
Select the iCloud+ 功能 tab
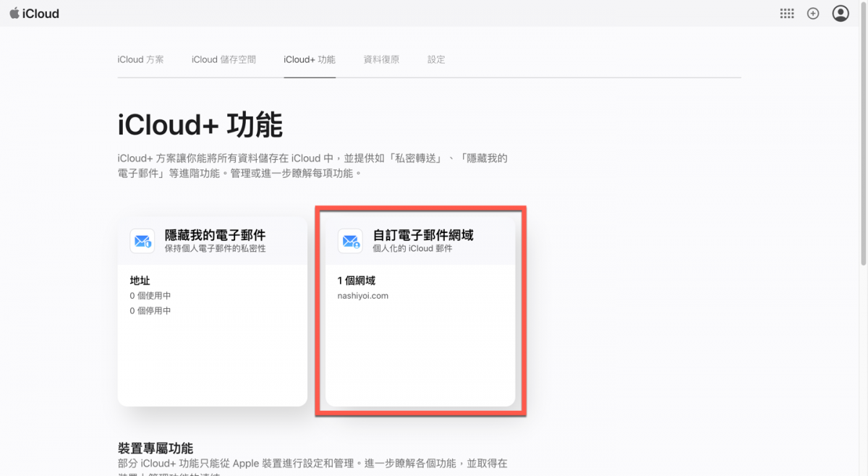coord(310,59)
